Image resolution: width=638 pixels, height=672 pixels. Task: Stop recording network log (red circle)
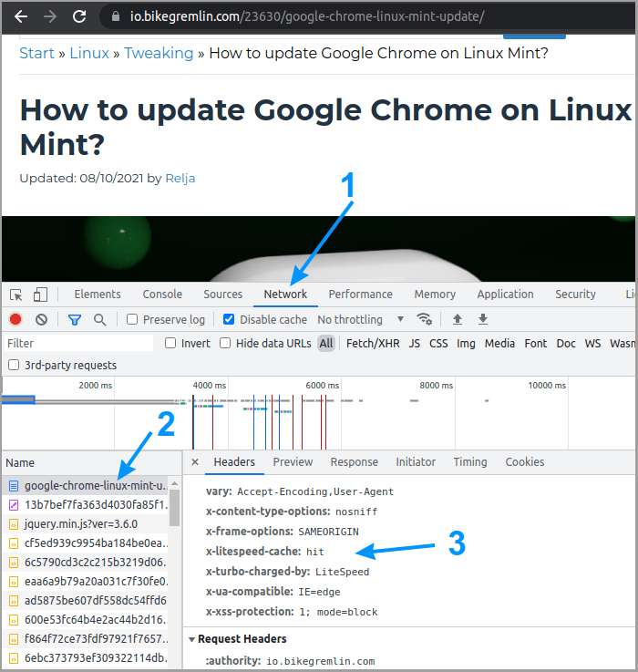(x=15, y=319)
